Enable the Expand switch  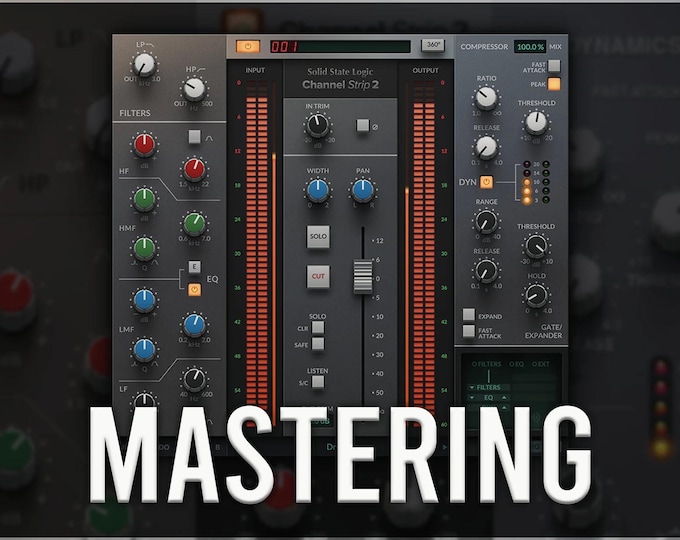468,314
